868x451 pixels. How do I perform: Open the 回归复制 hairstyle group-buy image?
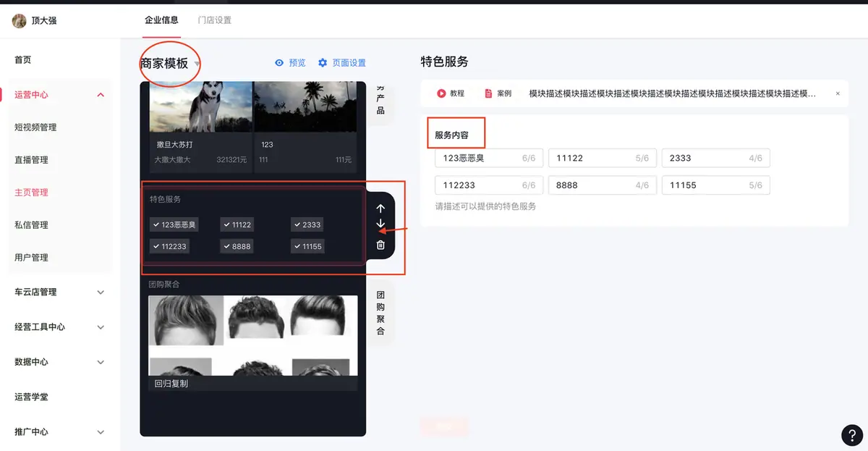point(252,335)
